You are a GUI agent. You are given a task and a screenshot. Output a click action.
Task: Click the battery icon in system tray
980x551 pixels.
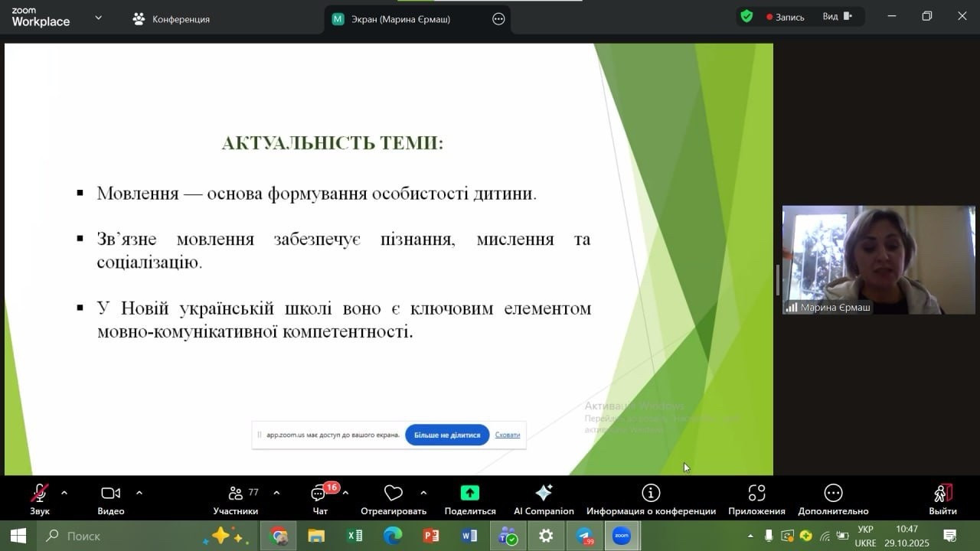tap(842, 536)
